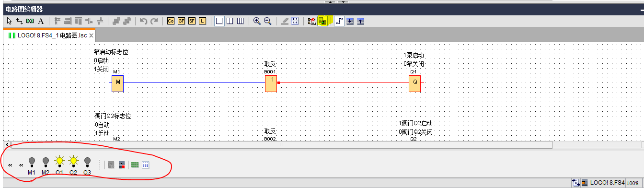The width and height of the screenshot is (644, 188).
Task: Select the M1 flag block
Action: click(118, 83)
